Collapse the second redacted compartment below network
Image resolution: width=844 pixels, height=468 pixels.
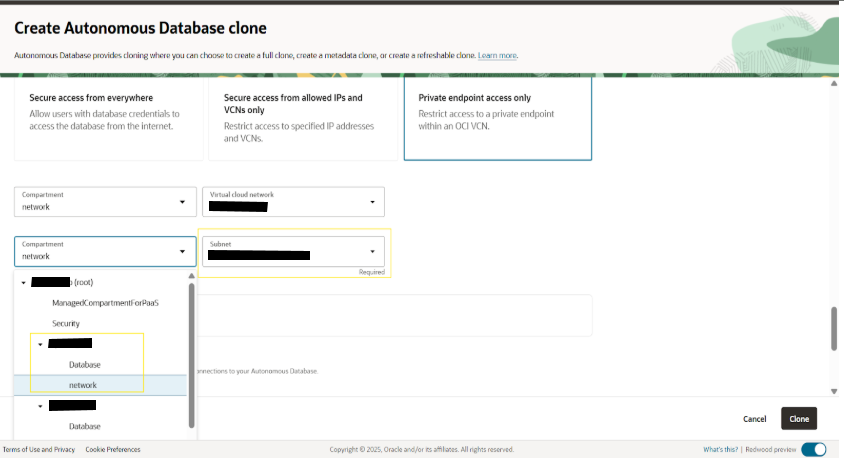tap(40, 407)
